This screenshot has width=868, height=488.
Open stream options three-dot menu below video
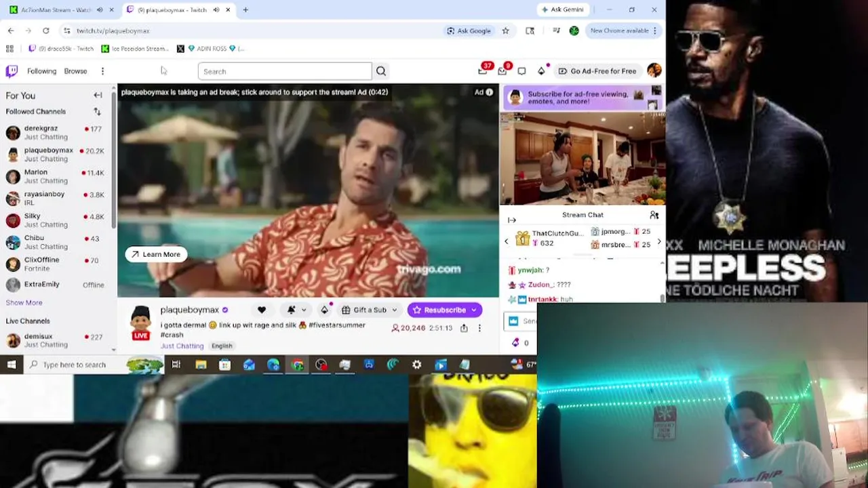click(479, 328)
